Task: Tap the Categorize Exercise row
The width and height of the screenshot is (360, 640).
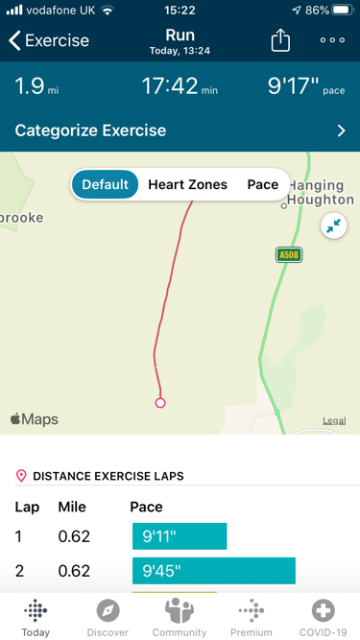Action: pyautogui.click(x=180, y=131)
